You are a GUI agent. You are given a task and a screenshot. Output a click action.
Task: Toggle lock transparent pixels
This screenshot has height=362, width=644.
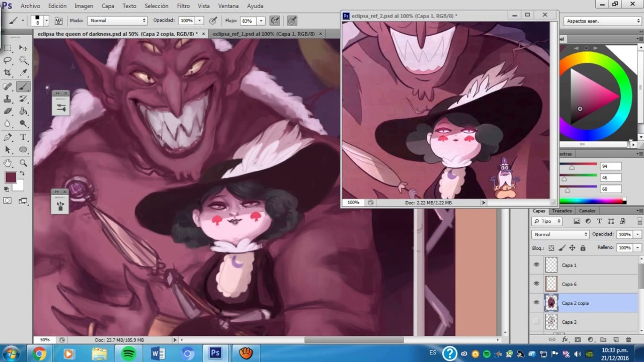click(x=551, y=248)
